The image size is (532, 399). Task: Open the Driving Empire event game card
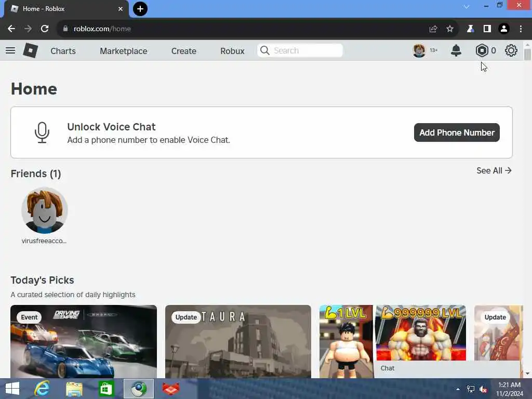click(84, 341)
